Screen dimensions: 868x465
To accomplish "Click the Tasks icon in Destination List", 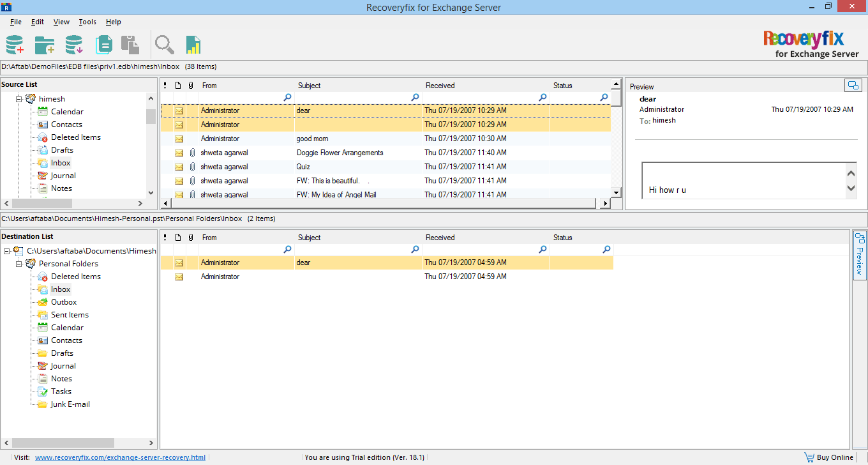I will point(43,392).
